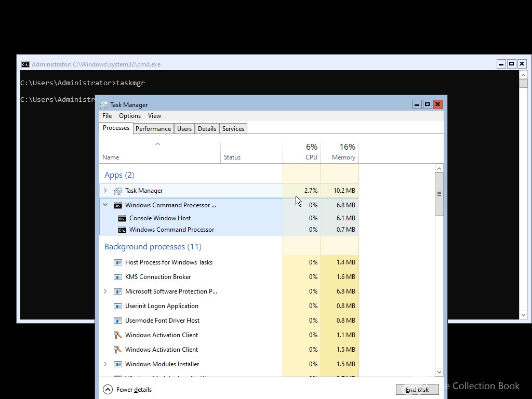
Task: Click the child Windows Command Processor icon
Action: coord(122,230)
